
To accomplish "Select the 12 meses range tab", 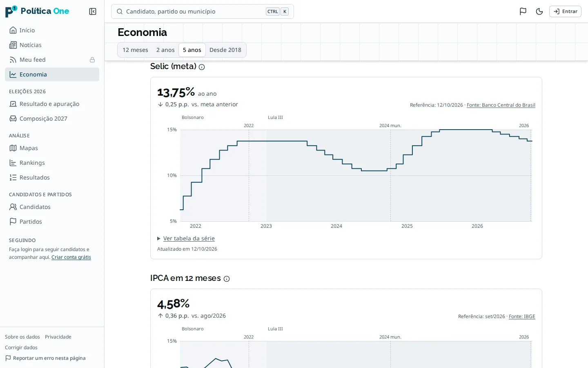I will click(x=135, y=50).
